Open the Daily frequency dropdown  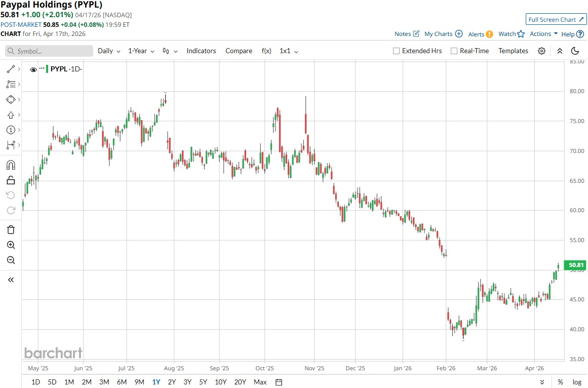[x=109, y=51]
